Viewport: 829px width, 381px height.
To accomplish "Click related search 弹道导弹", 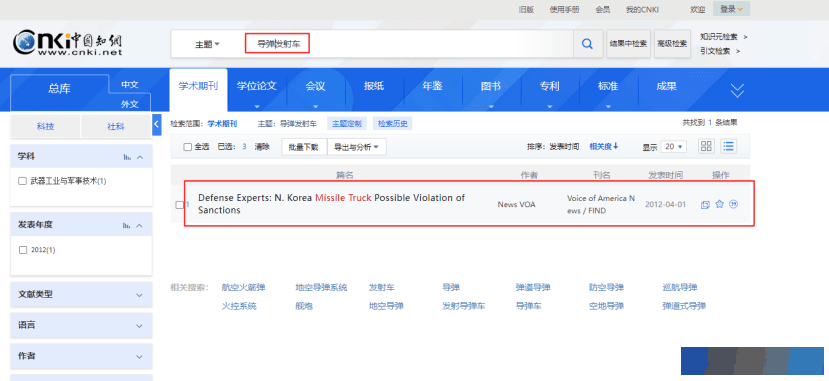I will coord(533,287).
